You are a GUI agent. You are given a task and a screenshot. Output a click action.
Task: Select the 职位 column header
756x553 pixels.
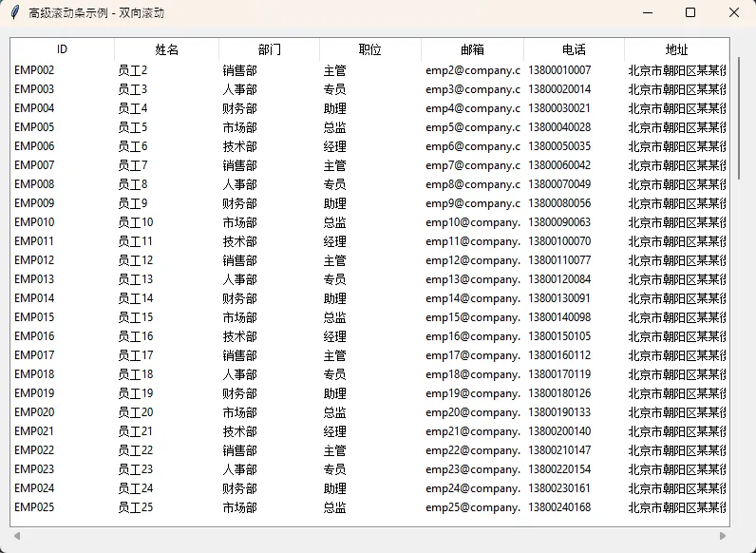click(370, 49)
